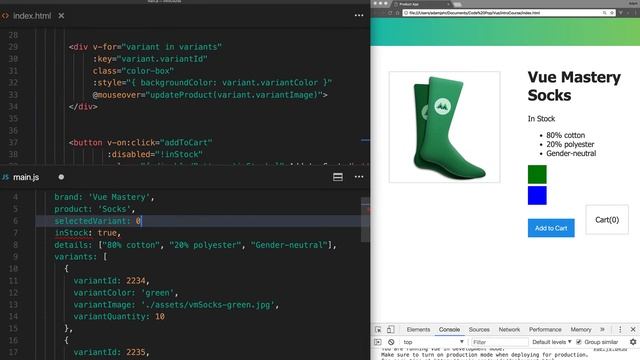Image resolution: width=640 pixels, height=360 pixels.
Task: Select the blue color swatch
Action: [537, 195]
